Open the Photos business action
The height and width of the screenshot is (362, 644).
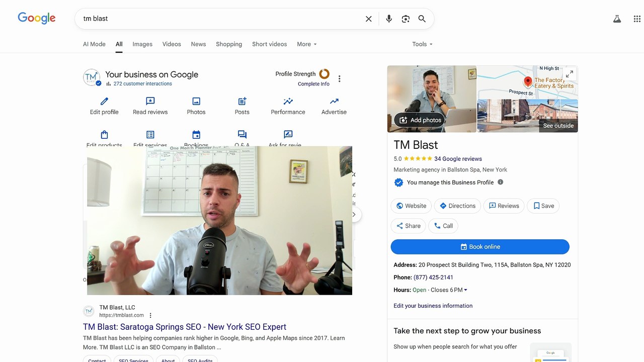click(196, 106)
